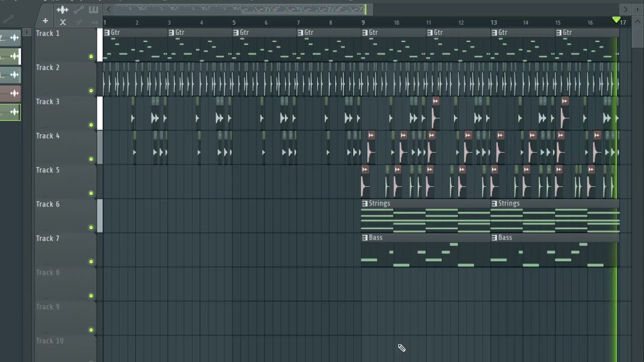
Task: Click bar 9 on the timeline ruler
Action: [x=363, y=23]
